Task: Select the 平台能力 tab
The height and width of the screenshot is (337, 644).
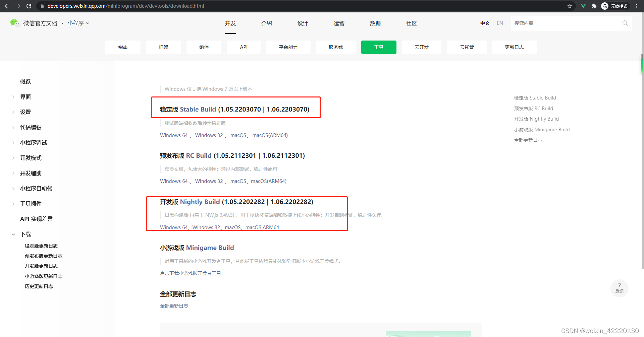Action: [x=288, y=47]
